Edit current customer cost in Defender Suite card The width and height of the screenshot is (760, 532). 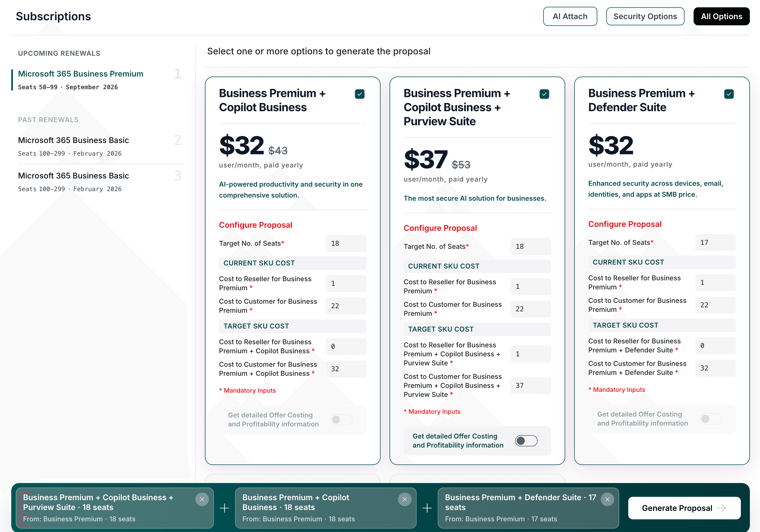pos(715,305)
